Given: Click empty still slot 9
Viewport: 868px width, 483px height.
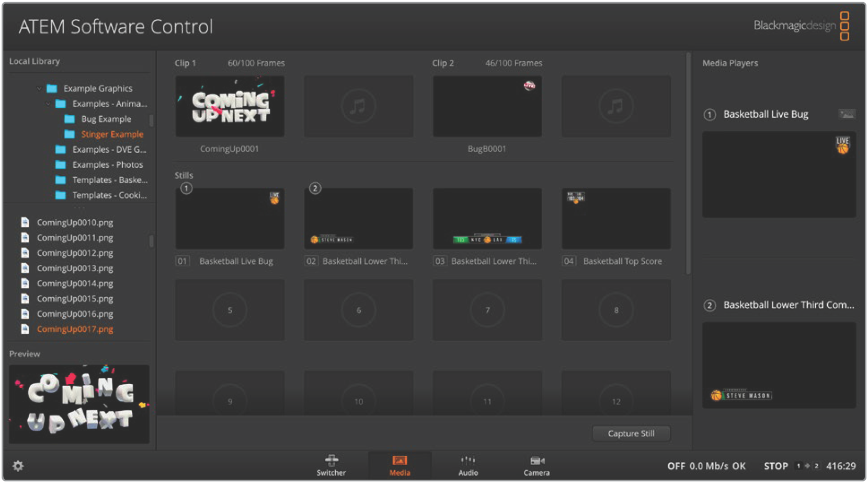Looking at the screenshot, I should tap(230, 394).
